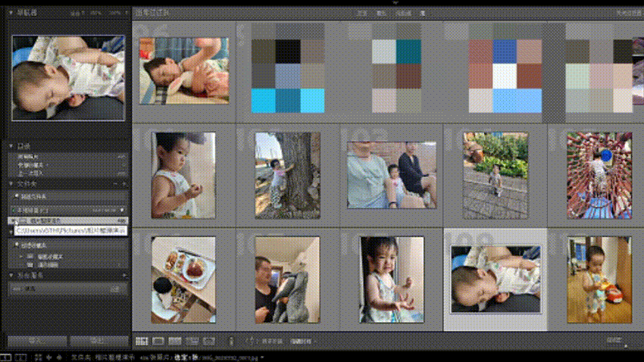The height and width of the screenshot is (362, 644).
Task: Click the Import button
Action: 37,341
